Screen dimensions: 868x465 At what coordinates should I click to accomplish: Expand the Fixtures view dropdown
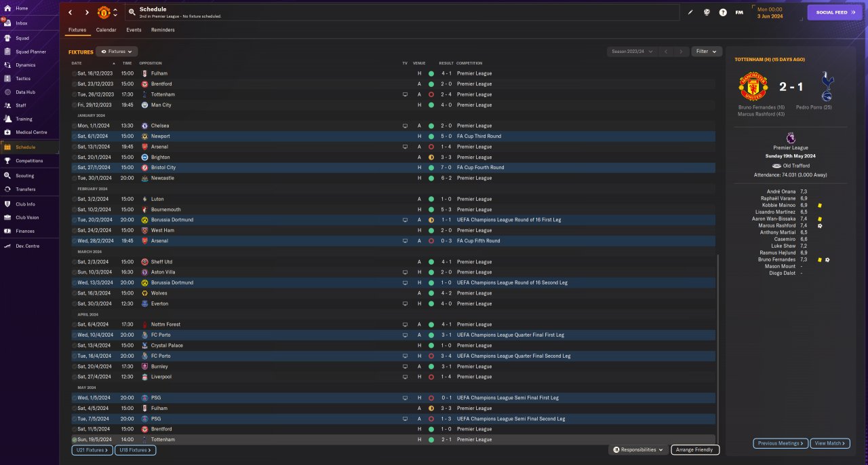click(117, 52)
